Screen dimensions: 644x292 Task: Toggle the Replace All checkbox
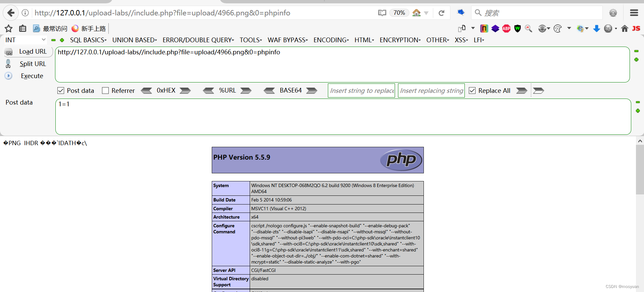pos(472,91)
